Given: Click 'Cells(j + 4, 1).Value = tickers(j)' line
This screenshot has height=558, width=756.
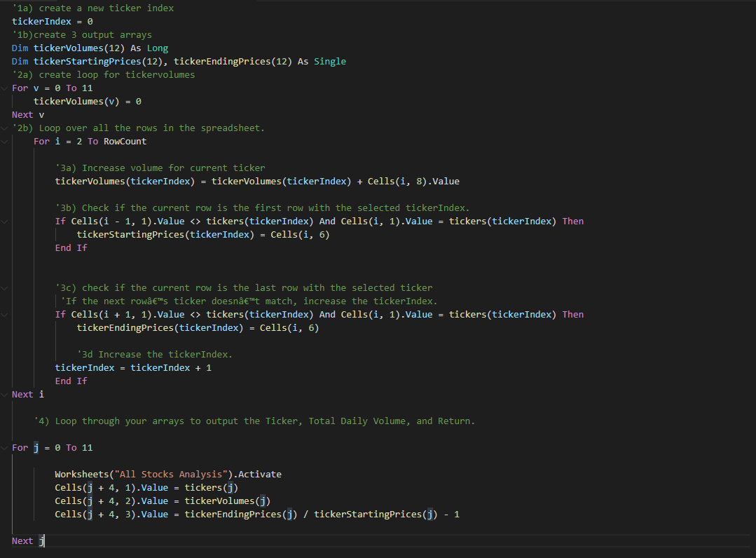Looking at the screenshot, I should [x=146, y=488].
